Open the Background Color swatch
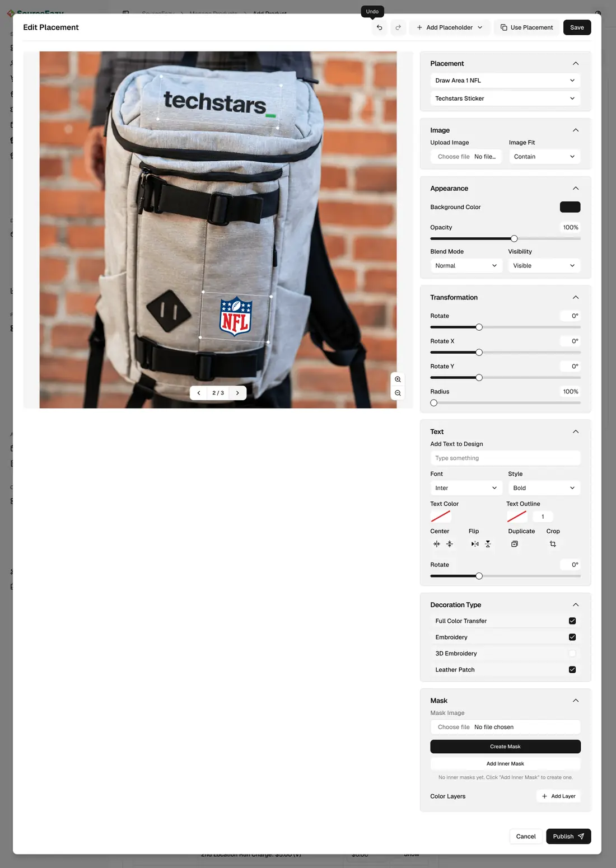616x868 pixels. tap(570, 207)
